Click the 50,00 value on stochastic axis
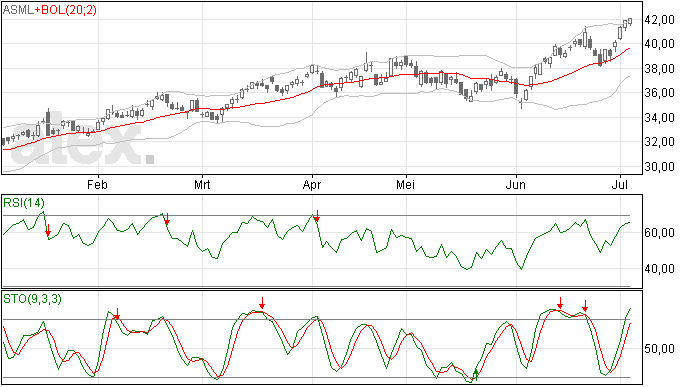Image resolution: width=690 pixels, height=387 pixels. (x=659, y=349)
